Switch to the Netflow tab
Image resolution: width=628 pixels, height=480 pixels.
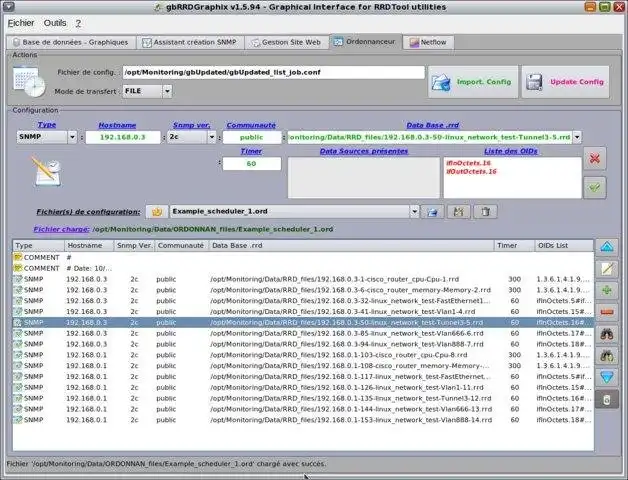(x=428, y=42)
